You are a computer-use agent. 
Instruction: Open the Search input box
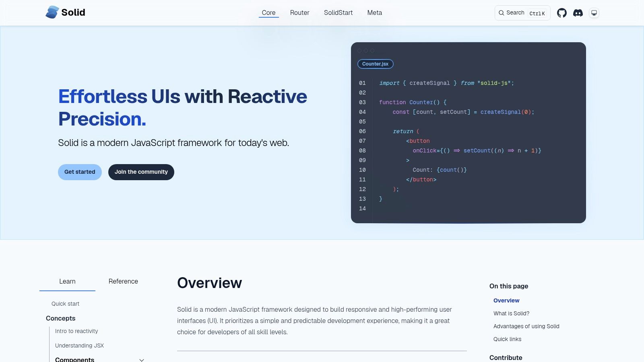[522, 13]
